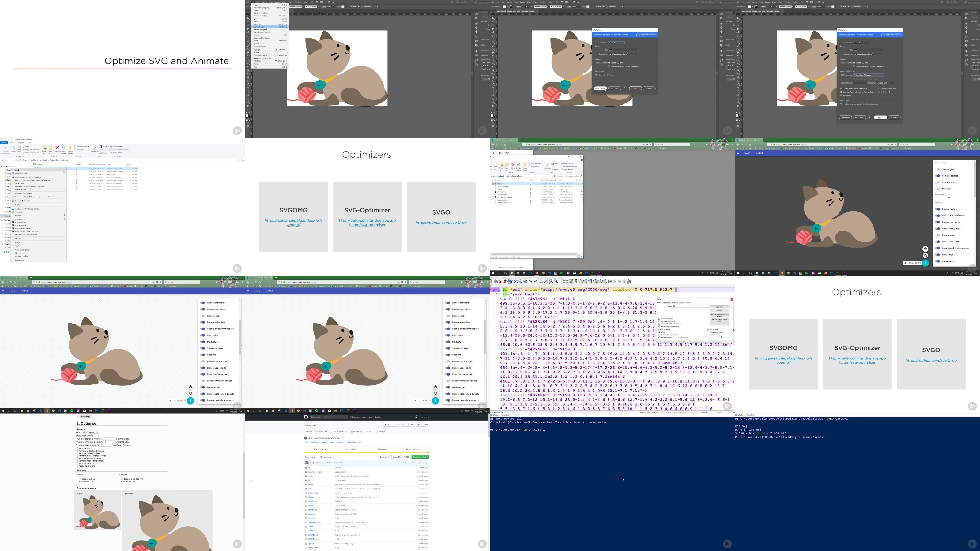Click the Use example button in SVG Optimiser
The height and width of the screenshot is (551, 980).
[86, 417]
